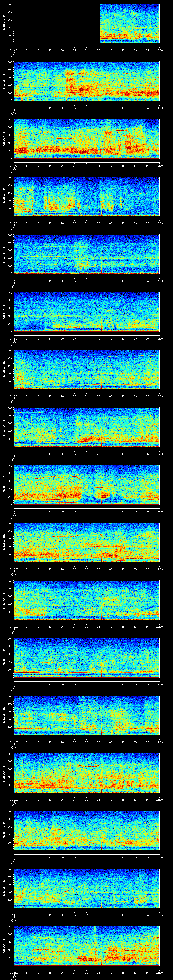Viewport: 173px width, 980px height.
Task: Click the spectrogram panel starting at 10:17:00
Action: pos(87,485)
